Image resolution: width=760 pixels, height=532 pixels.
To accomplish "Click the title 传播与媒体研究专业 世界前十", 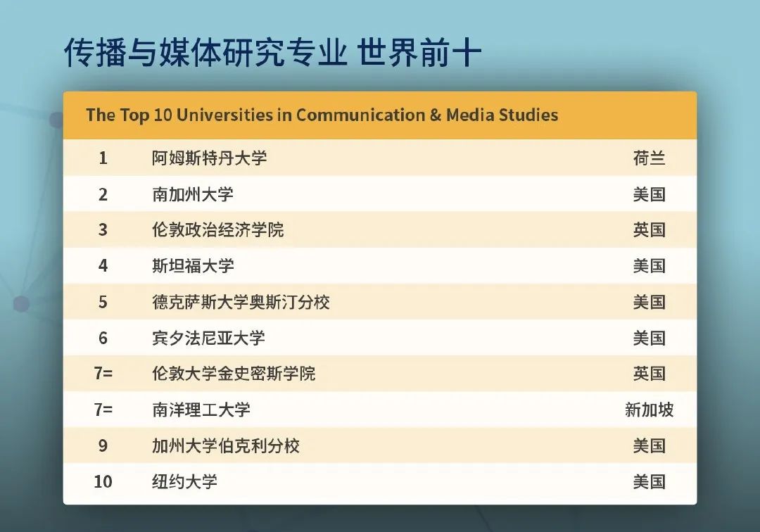I will (x=272, y=53).
